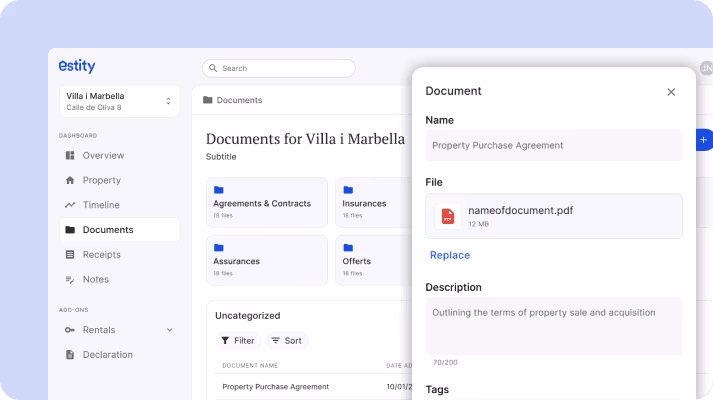Viewport: 713px width, 400px height.
Task: Click the Notes pencil icon
Action: pyautogui.click(x=70, y=280)
